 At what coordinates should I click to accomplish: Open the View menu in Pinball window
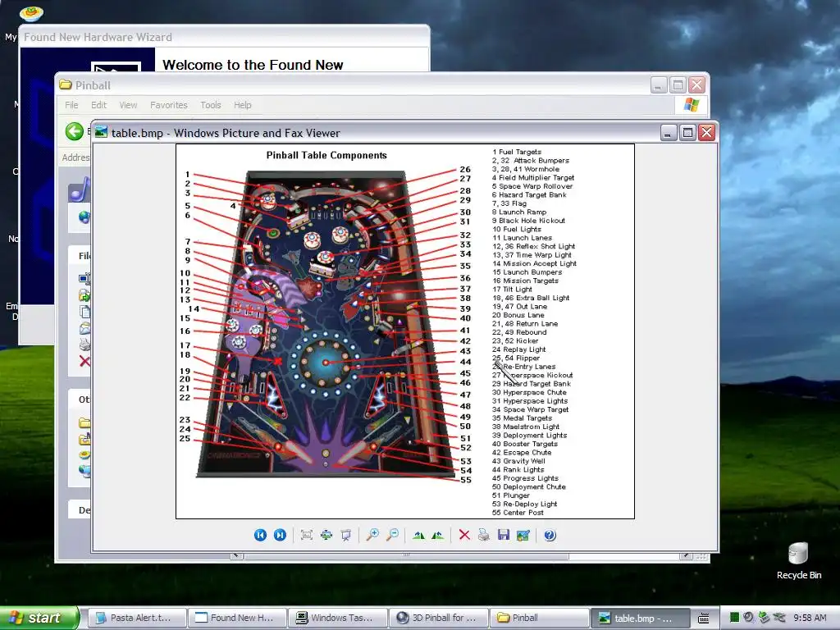pos(128,105)
